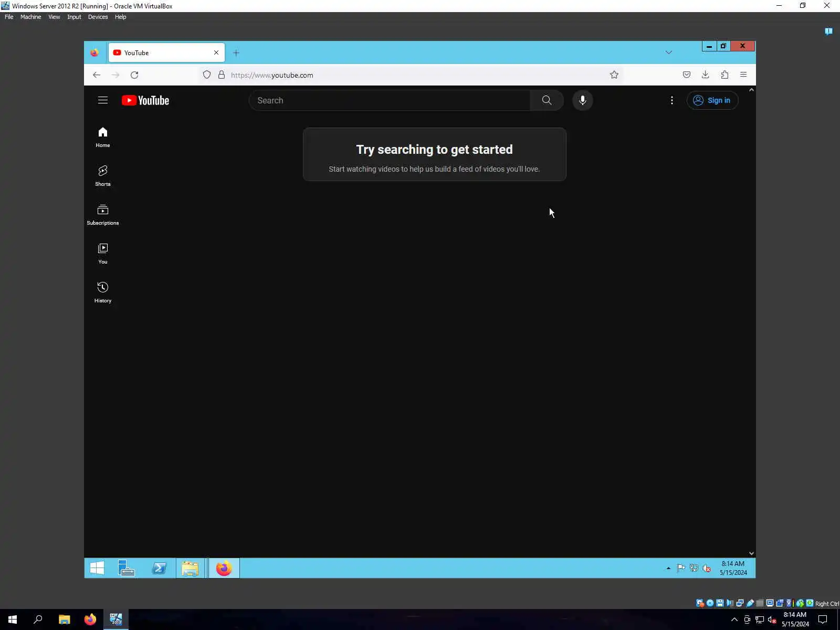Open the VirtualBox Help menu
This screenshot has height=630, width=840.
[120, 17]
